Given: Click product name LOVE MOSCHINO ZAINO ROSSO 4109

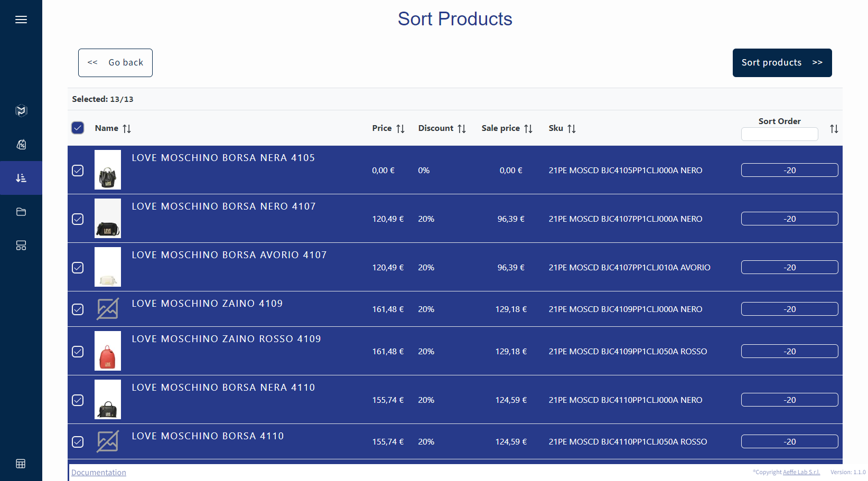Looking at the screenshot, I should coord(227,339).
